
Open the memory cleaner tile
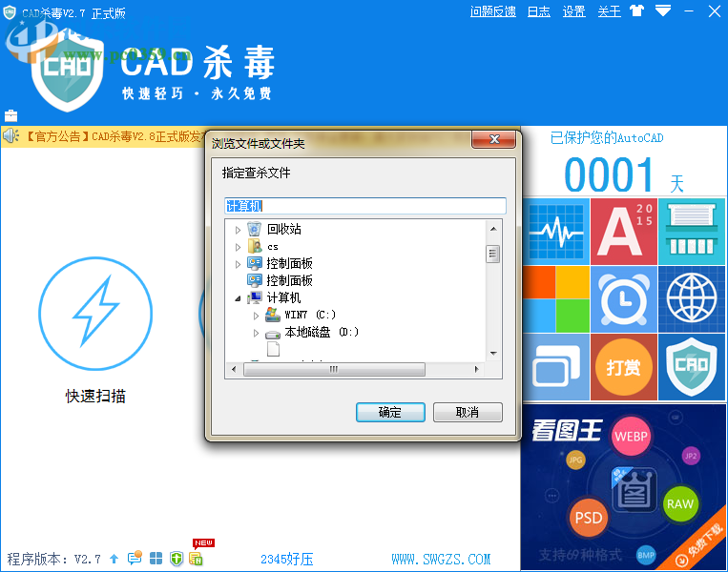[x=692, y=232]
